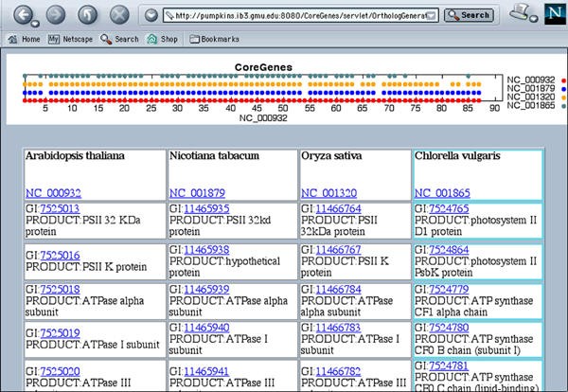
Task: Open the Home toolbar shortcut
Action: point(24,40)
